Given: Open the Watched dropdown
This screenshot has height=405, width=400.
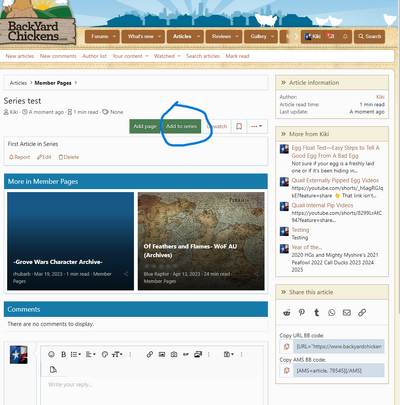Looking at the screenshot, I should pyautogui.click(x=167, y=56).
